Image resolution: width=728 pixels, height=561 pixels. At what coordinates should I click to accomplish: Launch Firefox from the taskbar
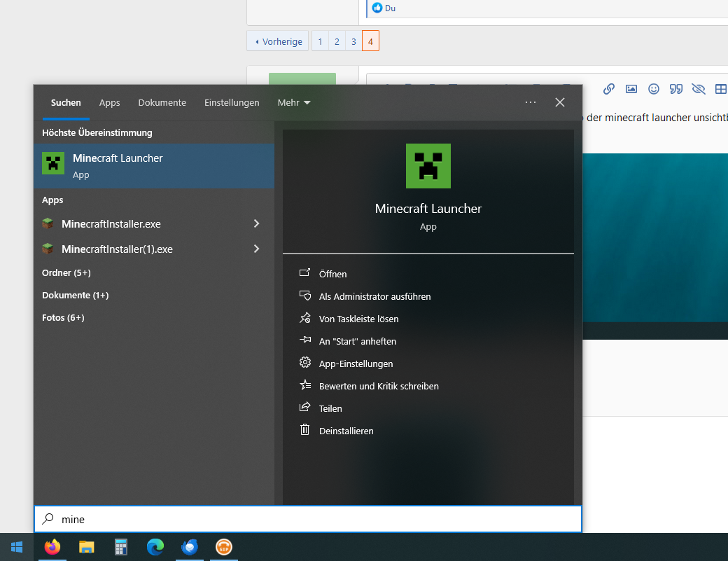[x=52, y=547]
